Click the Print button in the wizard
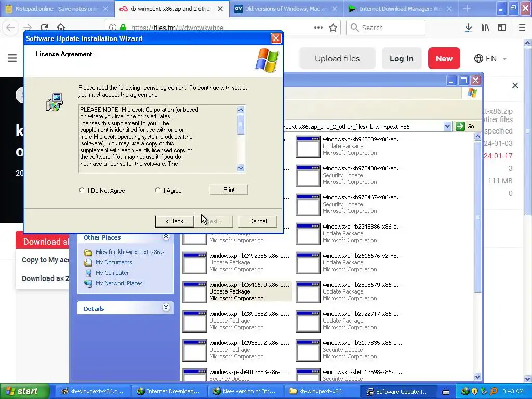This screenshot has height=399, width=532. coord(229,190)
